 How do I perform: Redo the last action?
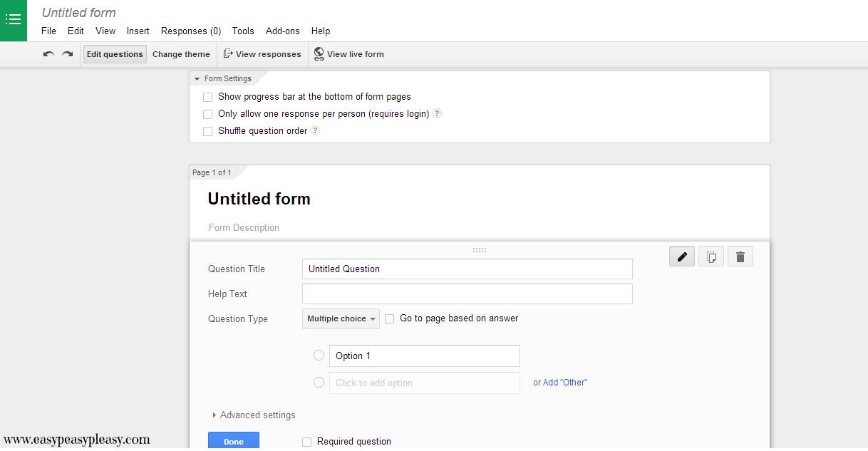(x=67, y=54)
